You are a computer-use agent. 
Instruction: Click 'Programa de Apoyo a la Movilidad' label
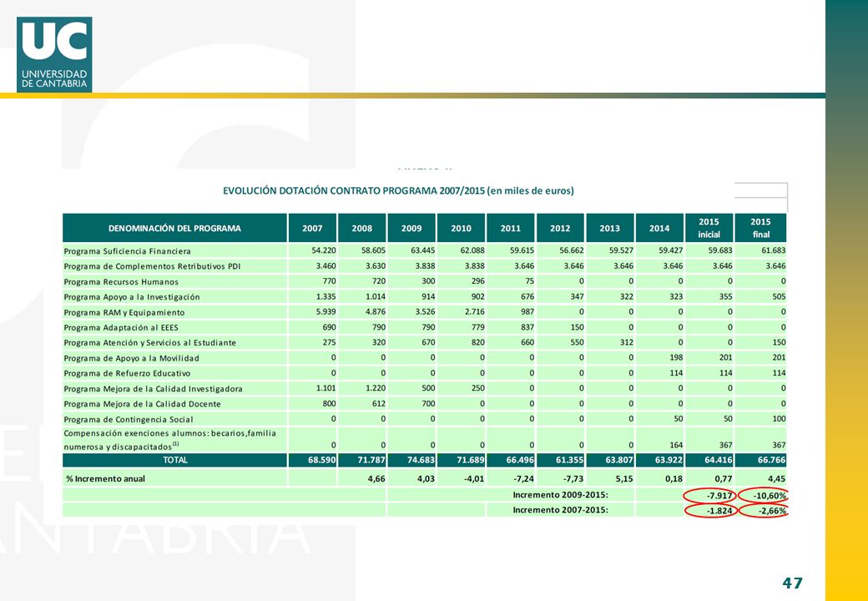coord(132,358)
